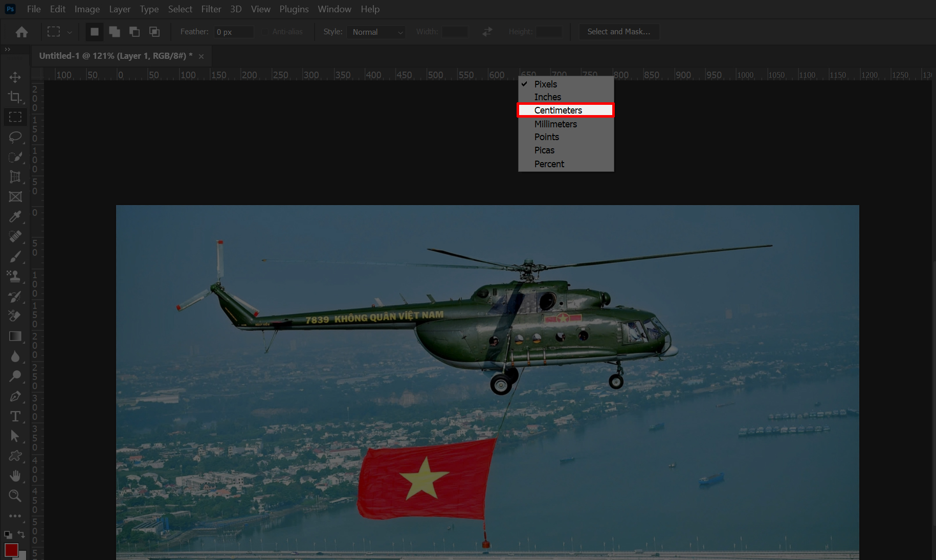Open the Help menu
This screenshot has width=936, height=560.
pos(370,9)
